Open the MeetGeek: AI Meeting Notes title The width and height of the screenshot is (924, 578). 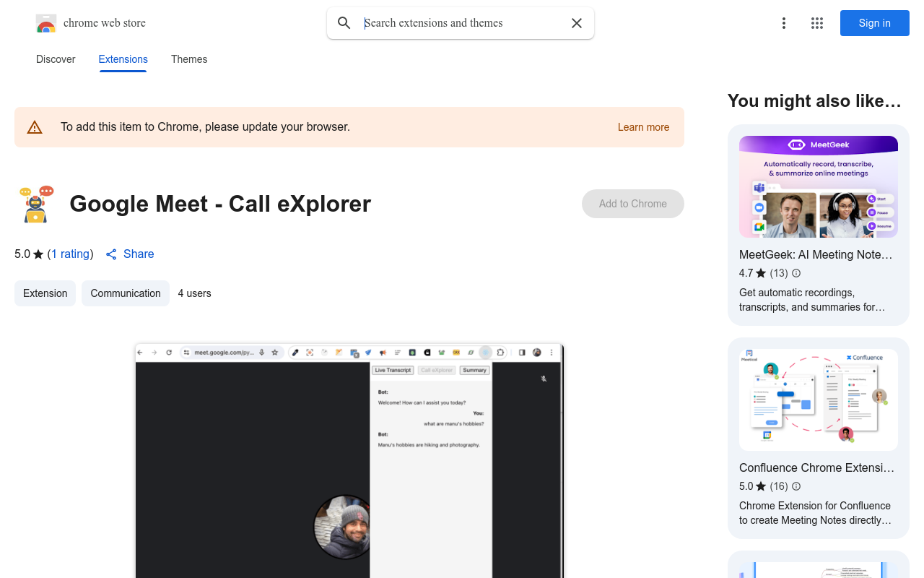(816, 255)
